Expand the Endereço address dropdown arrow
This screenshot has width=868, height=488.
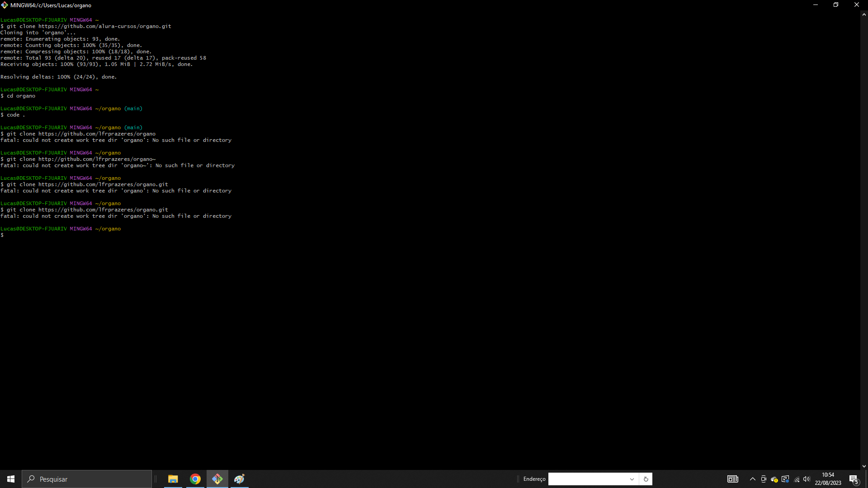pos(632,479)
